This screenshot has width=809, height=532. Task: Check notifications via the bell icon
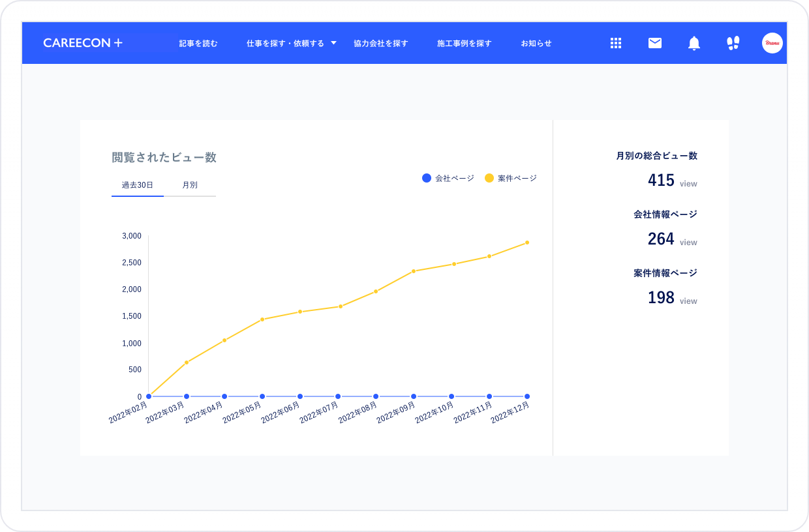[694, 43]
